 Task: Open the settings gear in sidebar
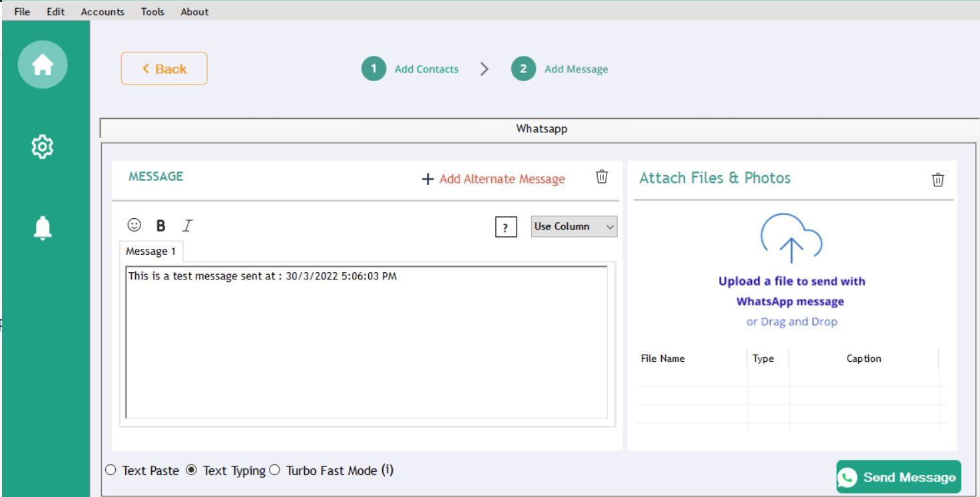tap(43, 146)
